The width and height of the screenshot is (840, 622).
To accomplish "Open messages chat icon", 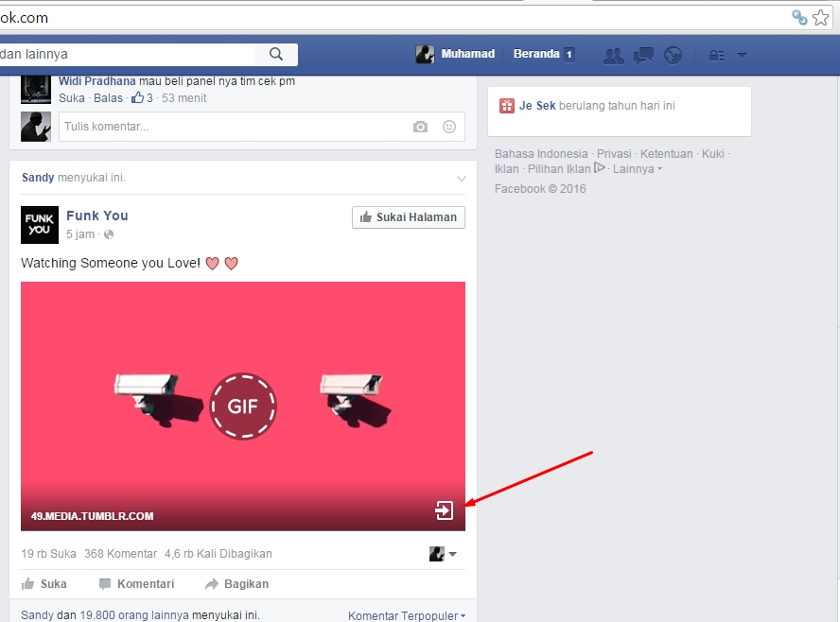I will 643,55.
